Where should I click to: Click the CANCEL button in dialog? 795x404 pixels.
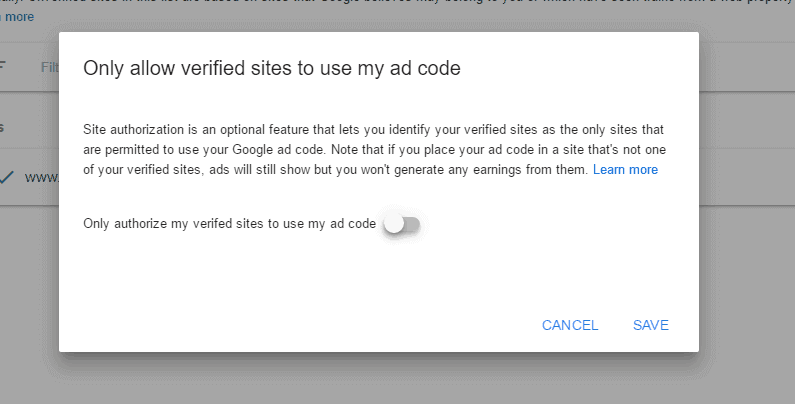(x=570, y=325)
